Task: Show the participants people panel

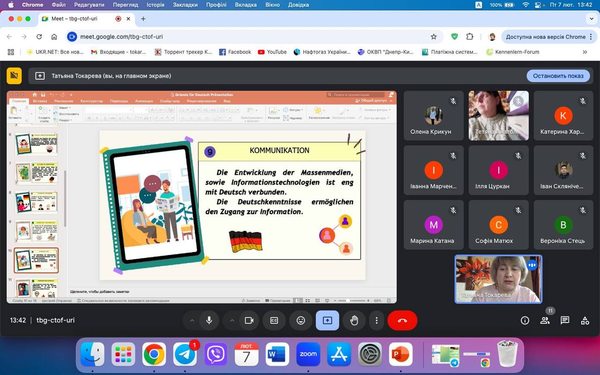Action: [x=545, y=320]
